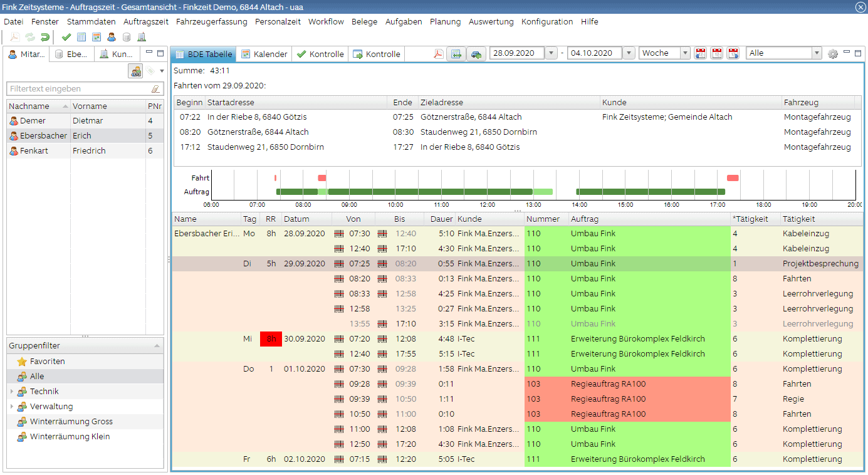
Task: Maximize the employee side panel
Action: click(160, 54)
